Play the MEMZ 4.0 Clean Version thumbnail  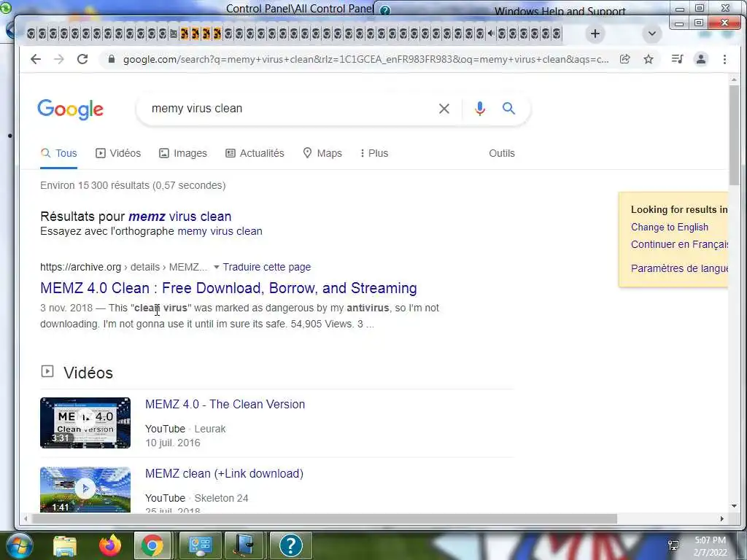click(85, 423)
